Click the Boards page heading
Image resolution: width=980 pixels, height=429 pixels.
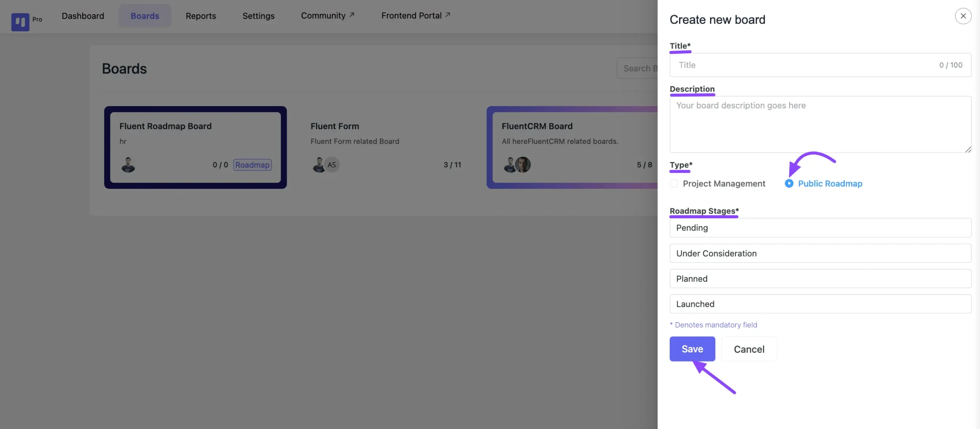[124, 69]
